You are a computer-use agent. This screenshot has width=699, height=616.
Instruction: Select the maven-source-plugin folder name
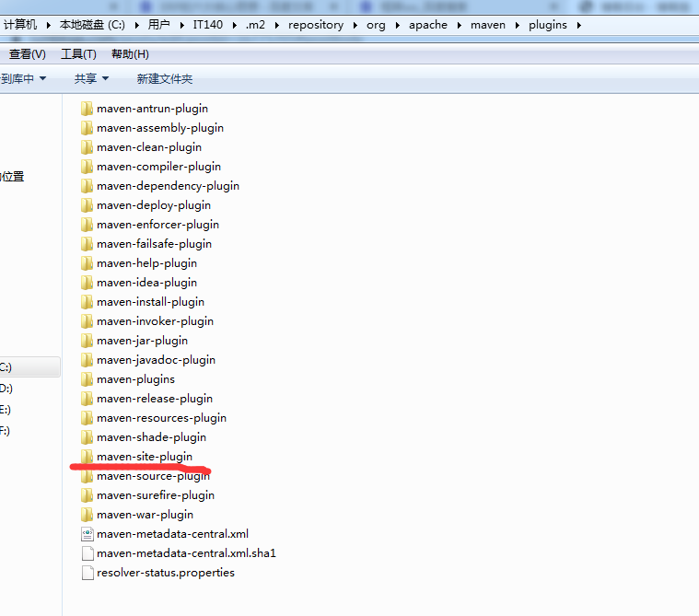(153, 476)
